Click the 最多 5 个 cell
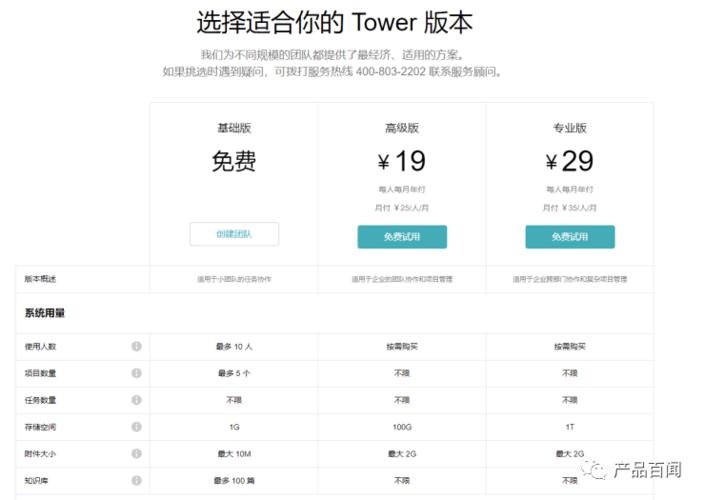This screenshot has width=704, height=500. coord(234,373)
